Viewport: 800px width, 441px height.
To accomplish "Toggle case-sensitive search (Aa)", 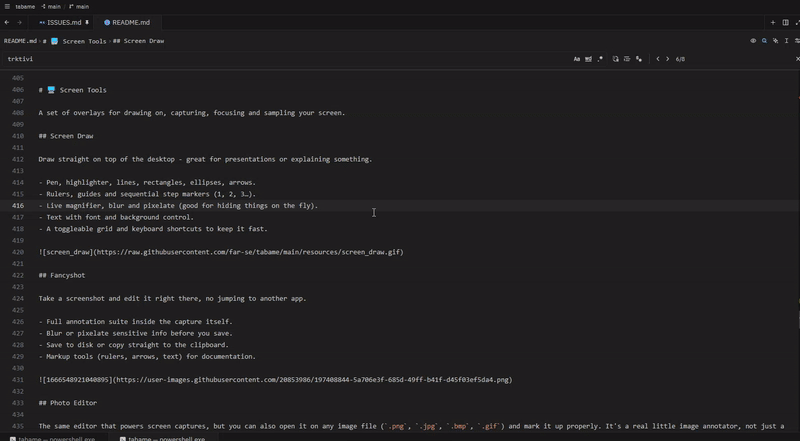I will click(x=577, y=59).
